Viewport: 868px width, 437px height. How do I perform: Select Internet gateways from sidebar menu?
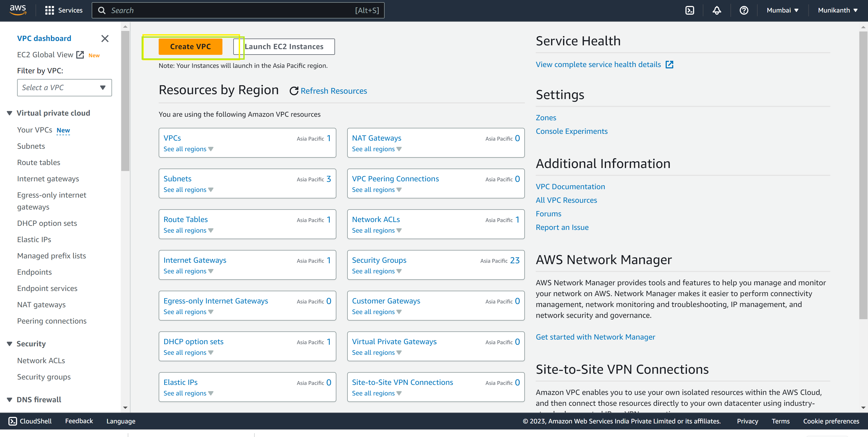pyautogui.click(x=48, y=179)
